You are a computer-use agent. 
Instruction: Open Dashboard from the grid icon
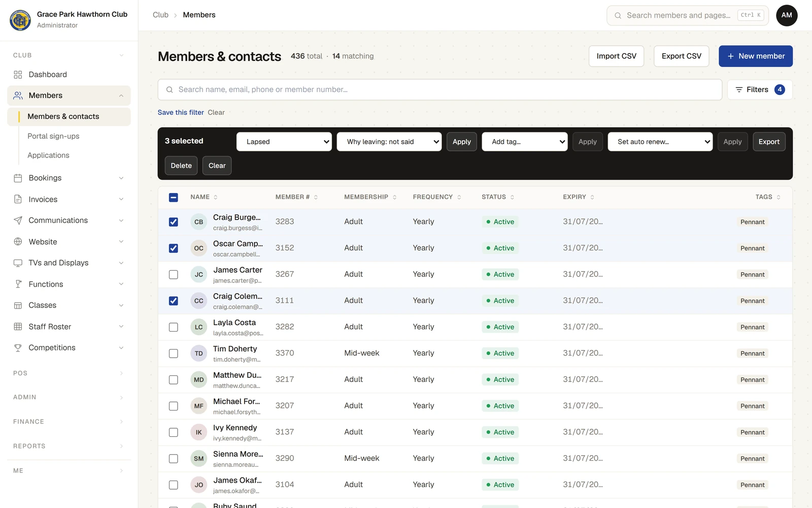click(x=18, y=75)
